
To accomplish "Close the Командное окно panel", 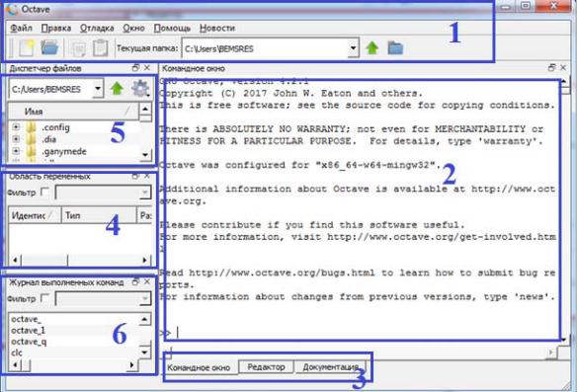I will point(563,68).
